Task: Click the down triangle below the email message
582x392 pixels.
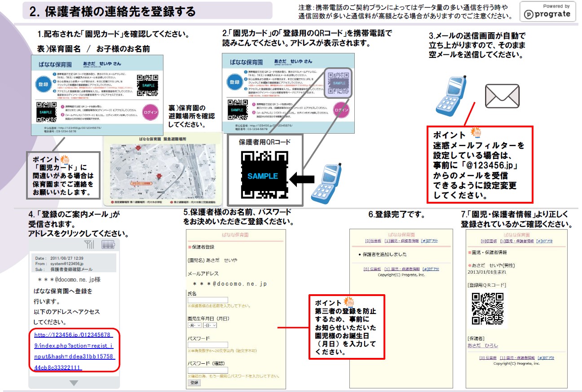Action: (74, 383)
